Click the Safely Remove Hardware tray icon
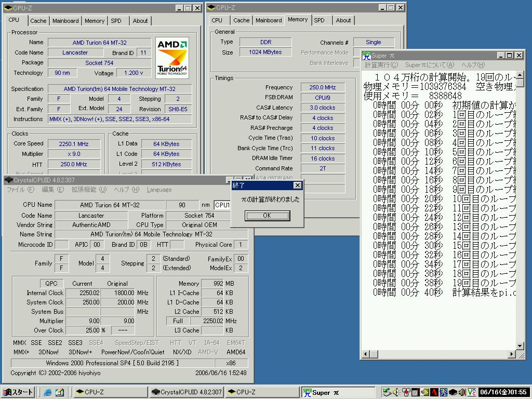Screen dimensions: 532x399 coord(387,392)
